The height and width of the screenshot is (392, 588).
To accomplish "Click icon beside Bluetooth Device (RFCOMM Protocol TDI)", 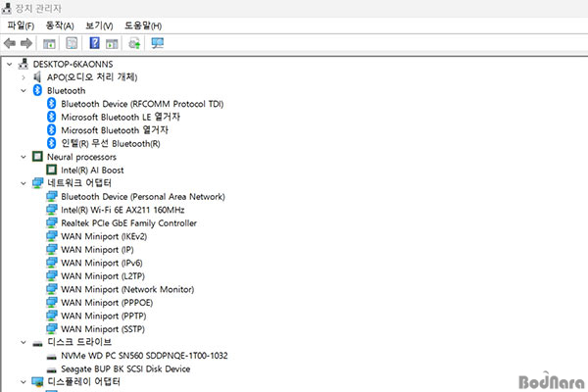I will [51, 104].
